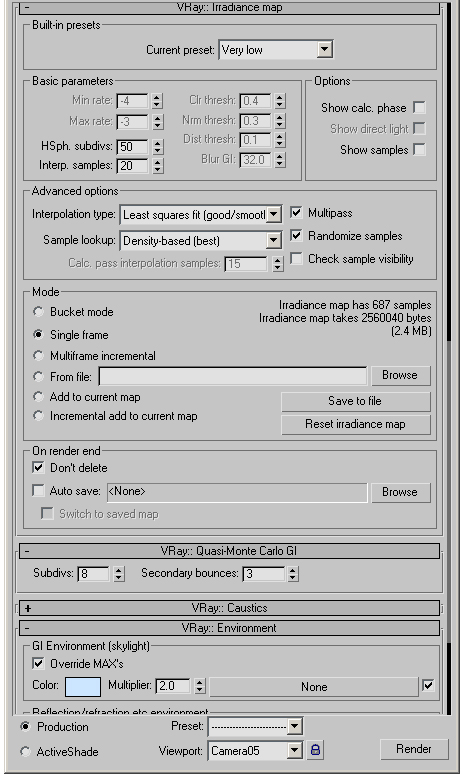Open the Sample lookup dropdown
The height and width of the screenshot is (775, 462).
coord(201,241)
